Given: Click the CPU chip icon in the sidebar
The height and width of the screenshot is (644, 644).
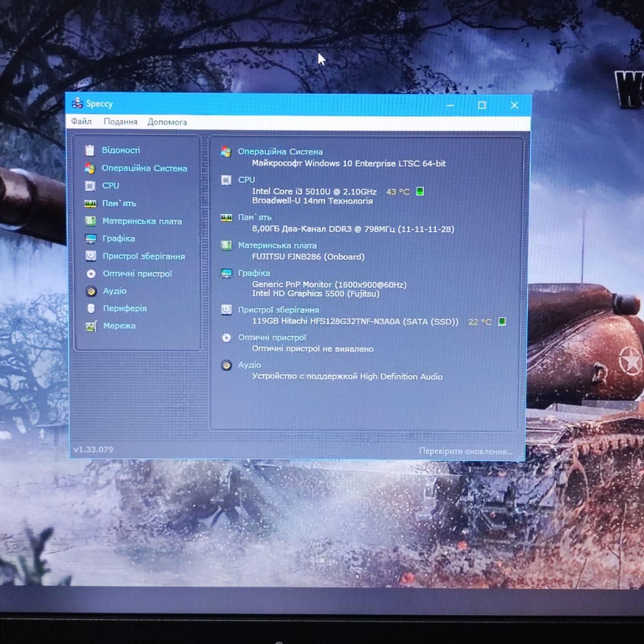Looking at the screenshot, I should (90, 186).
